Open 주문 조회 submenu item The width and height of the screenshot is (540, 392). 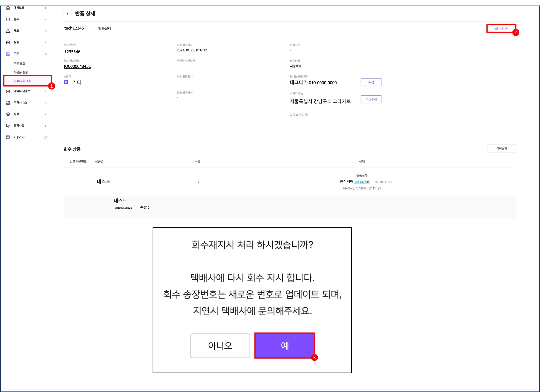click(19, 64)
